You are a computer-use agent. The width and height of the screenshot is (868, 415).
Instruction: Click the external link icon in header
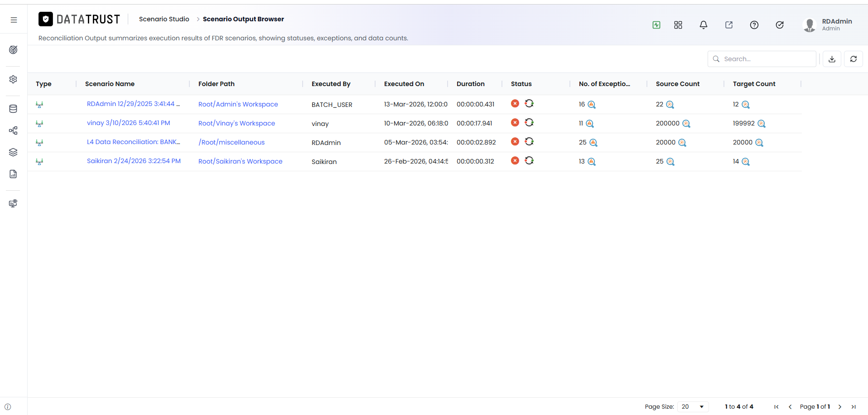729,25
